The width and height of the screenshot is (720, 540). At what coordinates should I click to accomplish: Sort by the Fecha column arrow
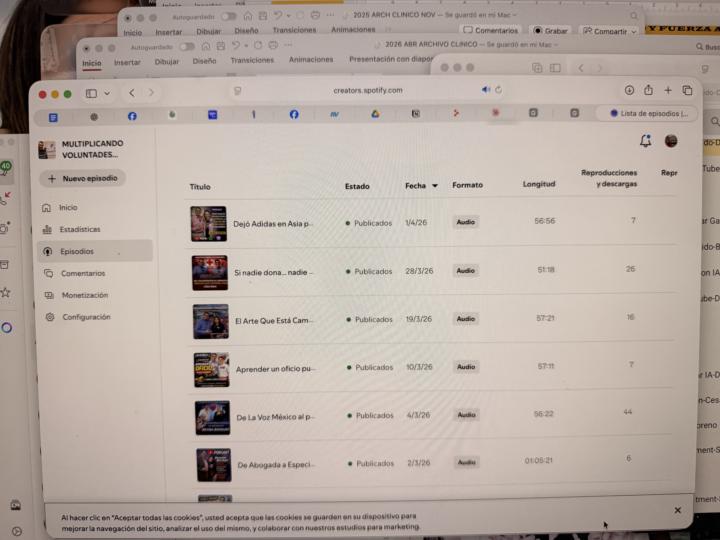[x=434, y=186]
